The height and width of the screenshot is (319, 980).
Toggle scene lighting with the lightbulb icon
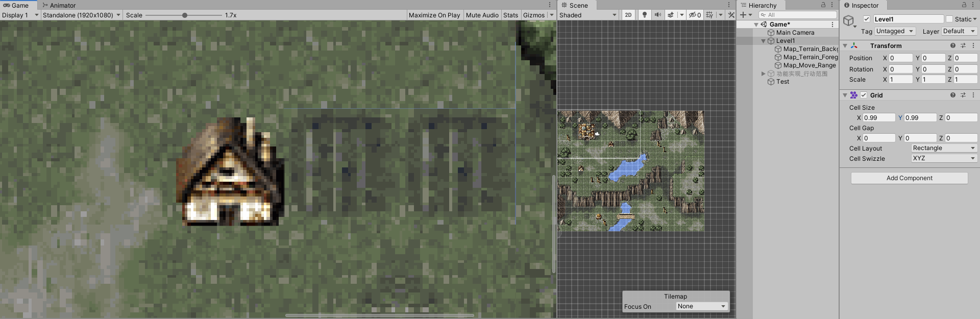645,15
